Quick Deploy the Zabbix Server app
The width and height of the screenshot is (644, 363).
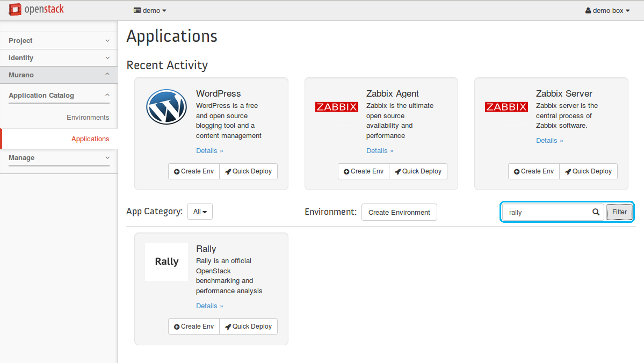point(588,171)
